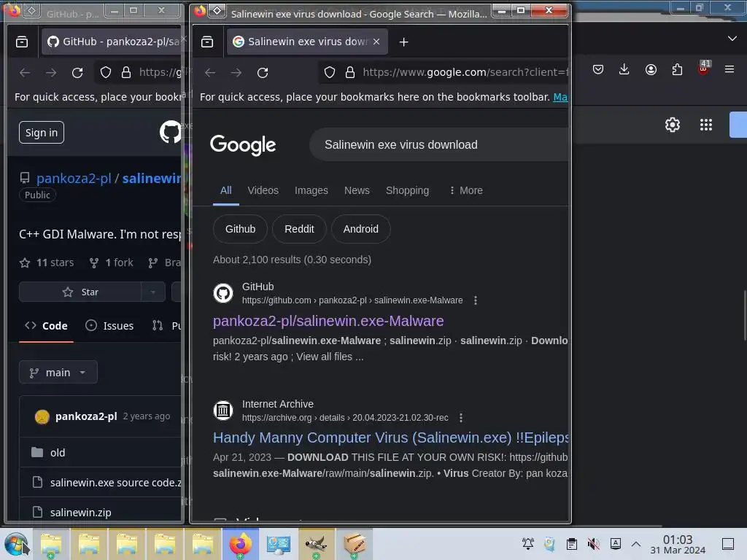747x560 pixels.
Task: Click the Firefox taskbar icon
Action: pyautogui.click(x=241, y=544)
